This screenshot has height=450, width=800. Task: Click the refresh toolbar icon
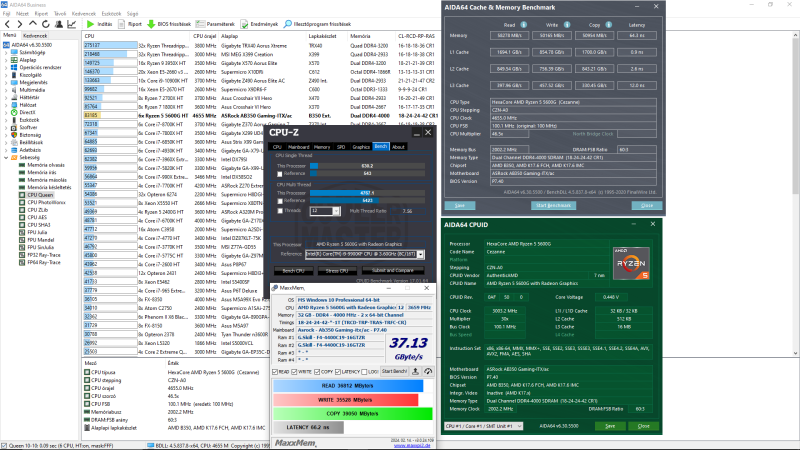click(46, 24)
